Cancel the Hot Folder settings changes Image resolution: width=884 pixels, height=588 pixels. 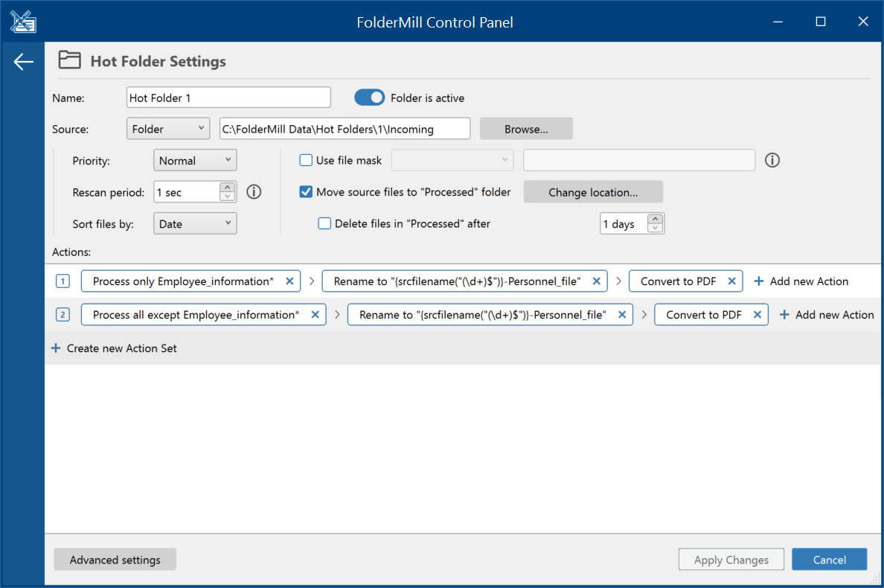[x=830, y=559]
